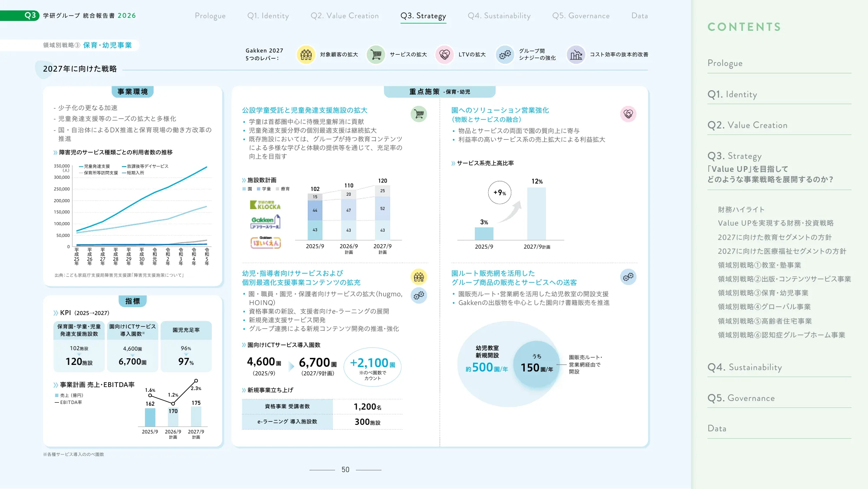
Task: Open the Q5. Governance top tab
Action: point(581,16)
